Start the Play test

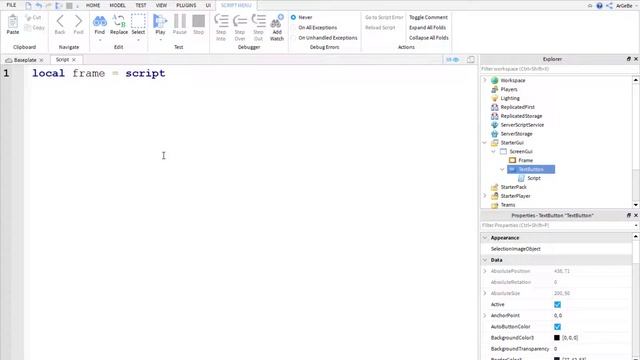tap(160, 21)
